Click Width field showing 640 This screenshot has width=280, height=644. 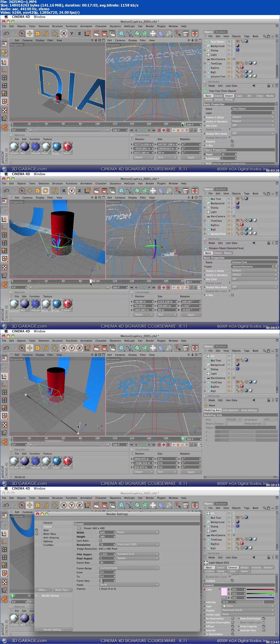pyautogui.click(x=107, y=532)
